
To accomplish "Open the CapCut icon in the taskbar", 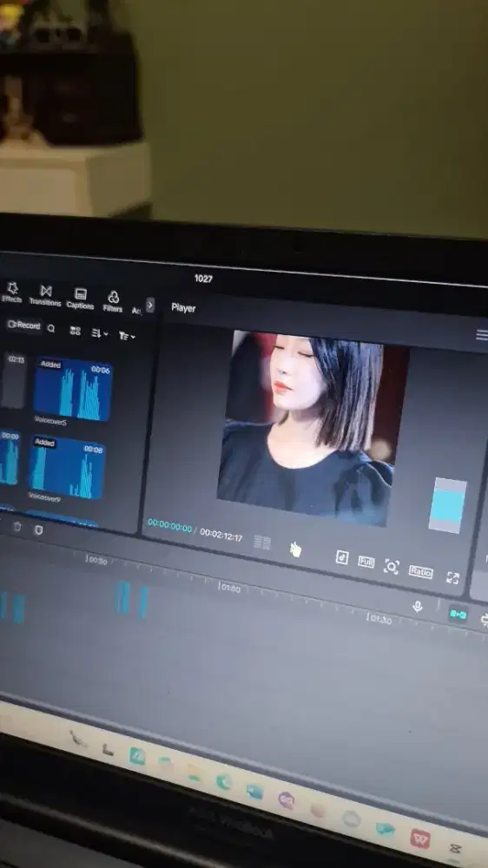I will (455, 849).
